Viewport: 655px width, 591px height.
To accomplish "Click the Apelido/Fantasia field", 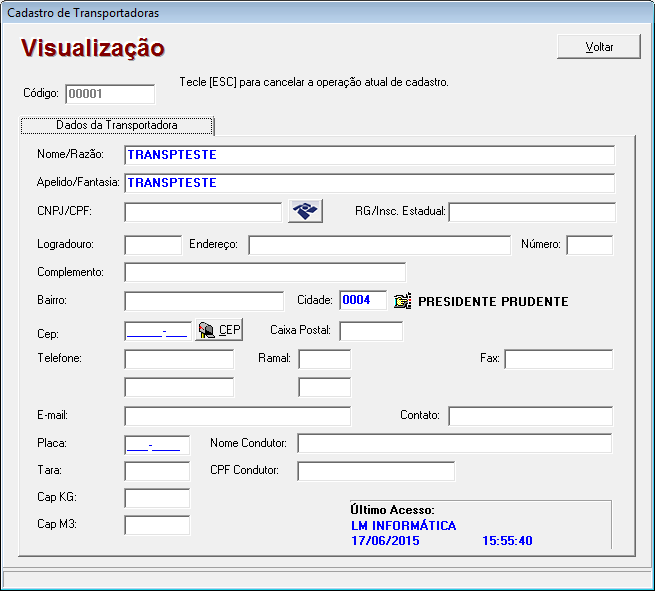I will click(x=369, y=183).
